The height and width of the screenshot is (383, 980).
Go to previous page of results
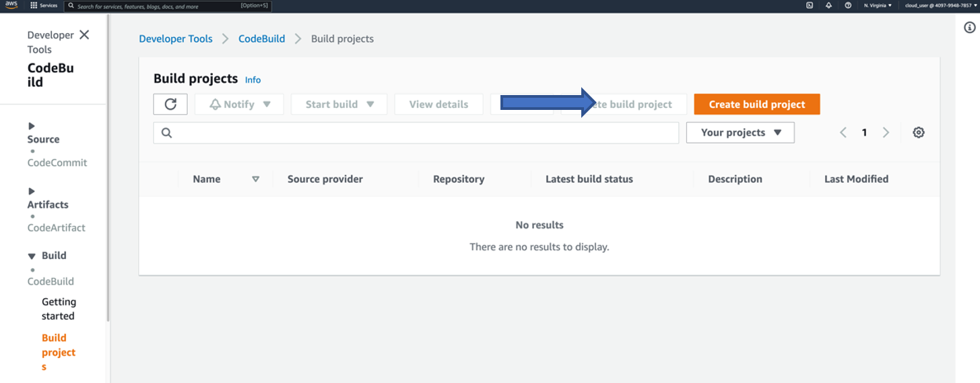point(843,133)
